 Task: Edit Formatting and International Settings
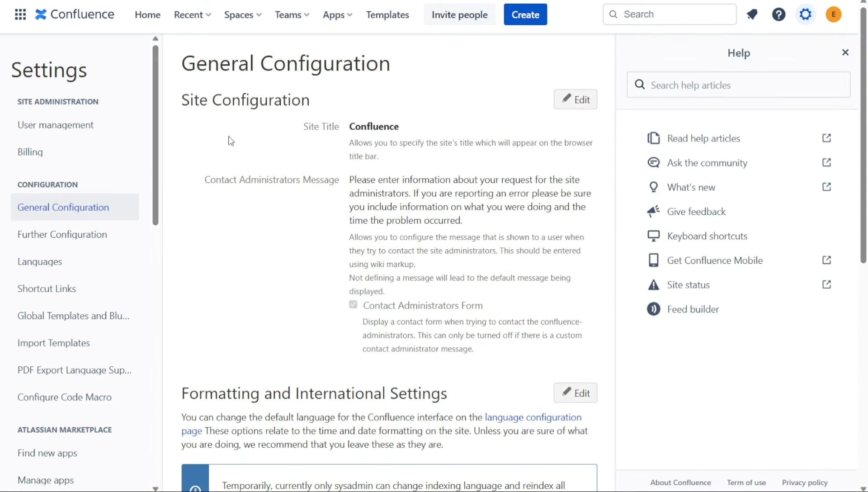(575, 393)
